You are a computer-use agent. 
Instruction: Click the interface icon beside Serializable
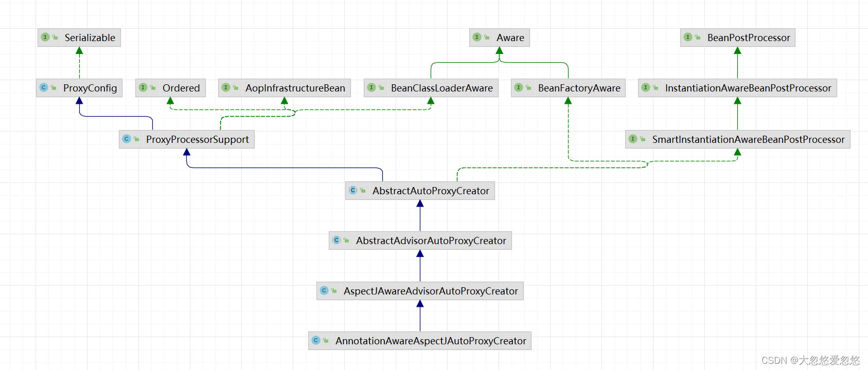(x=45, y=37)
